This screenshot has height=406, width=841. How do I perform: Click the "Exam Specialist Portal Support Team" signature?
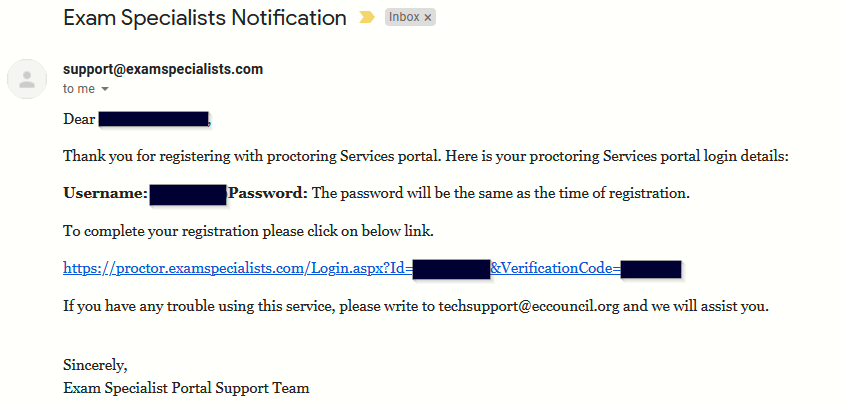(x=186, y=388)
